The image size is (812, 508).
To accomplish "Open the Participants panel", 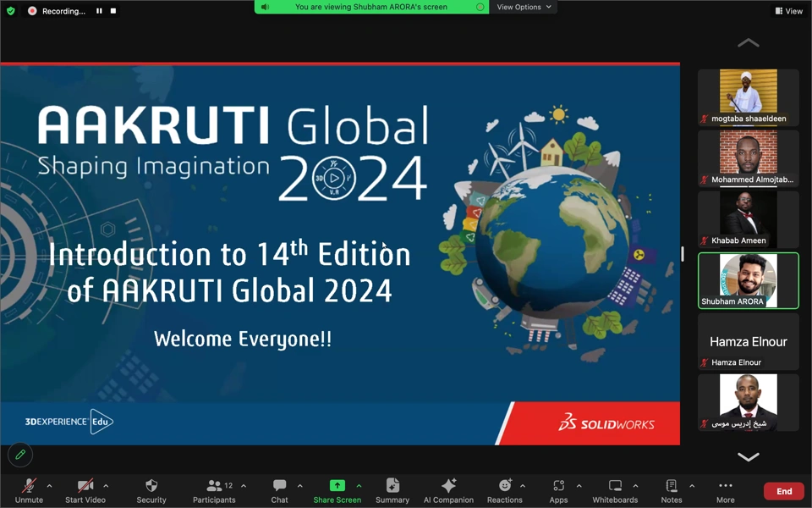I will [214, 490].
